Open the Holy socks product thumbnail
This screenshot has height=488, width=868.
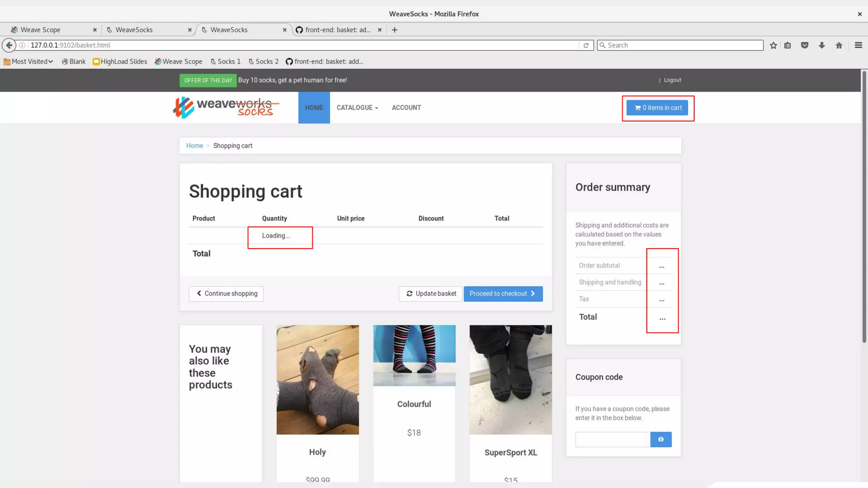(317, 380)
